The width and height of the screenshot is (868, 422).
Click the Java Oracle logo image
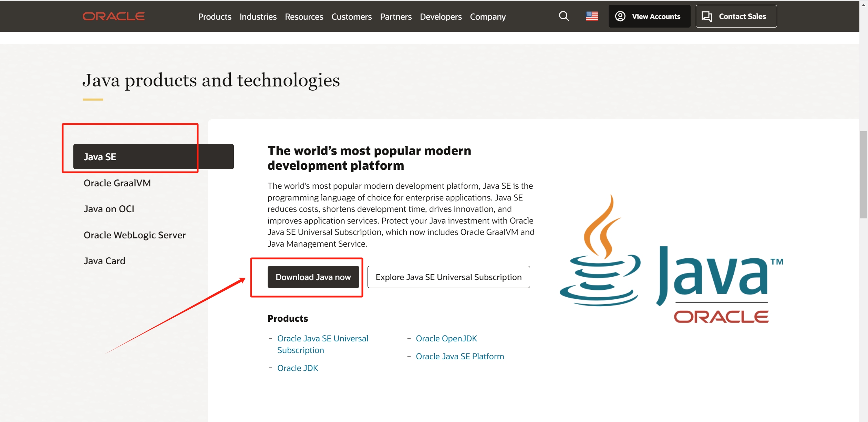coord(672,259)
